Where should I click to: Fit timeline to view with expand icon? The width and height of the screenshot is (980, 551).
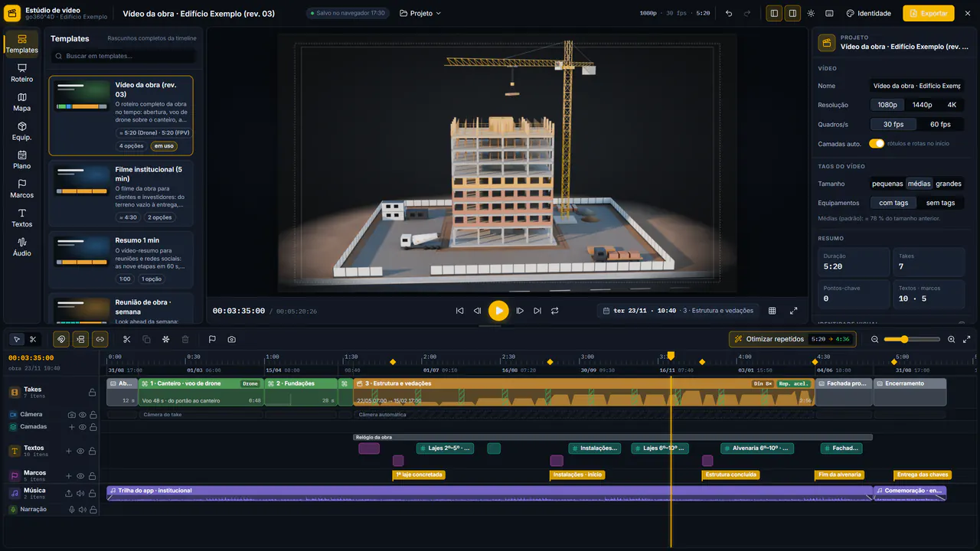coord(967,339)
